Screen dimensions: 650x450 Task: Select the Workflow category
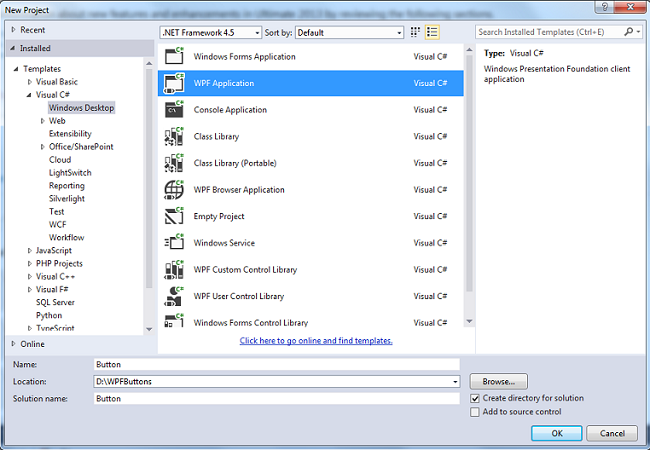[67, 237]
